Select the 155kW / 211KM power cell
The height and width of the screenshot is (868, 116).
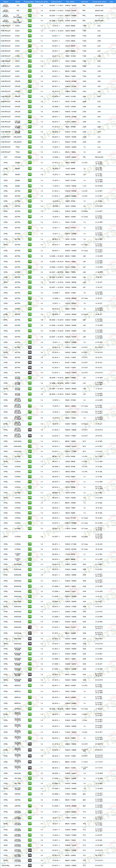pyautogui.click(x=71, y=544)
